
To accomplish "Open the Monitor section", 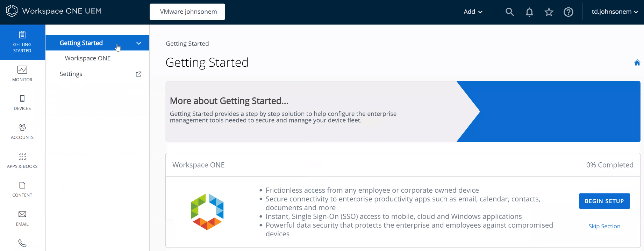I will (22, 74).
